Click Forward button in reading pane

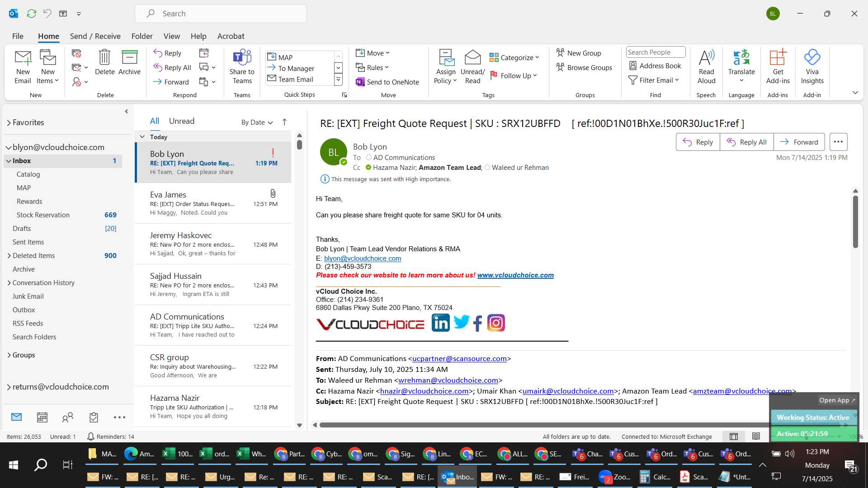click(x=799, y=142)
